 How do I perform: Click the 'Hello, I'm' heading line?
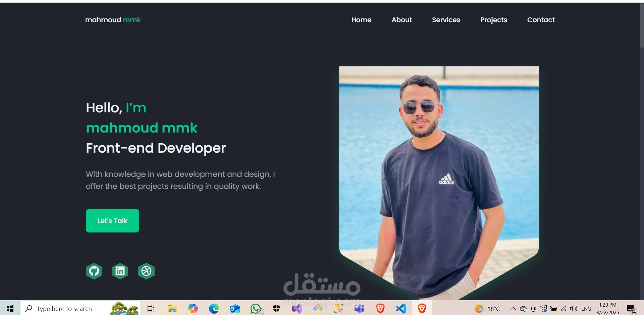[116, 108]
